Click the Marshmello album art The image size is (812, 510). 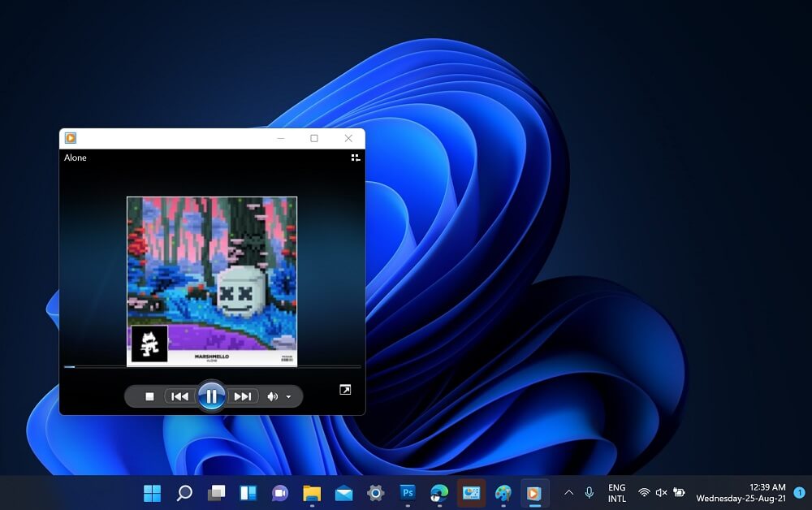tap(212, 282)
